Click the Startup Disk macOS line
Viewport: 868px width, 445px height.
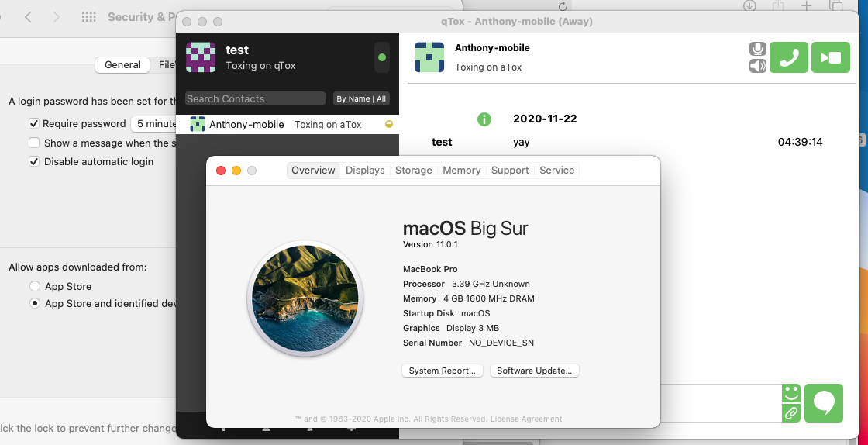(446, 313)
